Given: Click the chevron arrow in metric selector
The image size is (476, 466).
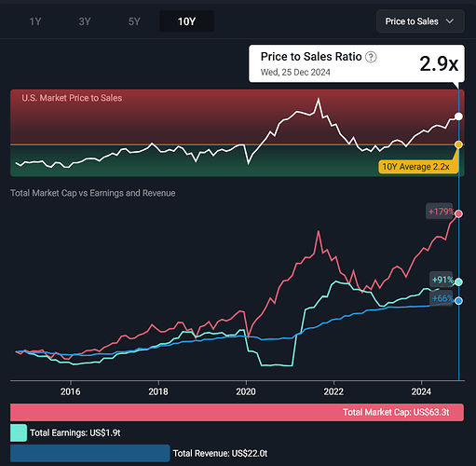Looking at the screenshot, I should pyautogui.click(x=450, y=21).
